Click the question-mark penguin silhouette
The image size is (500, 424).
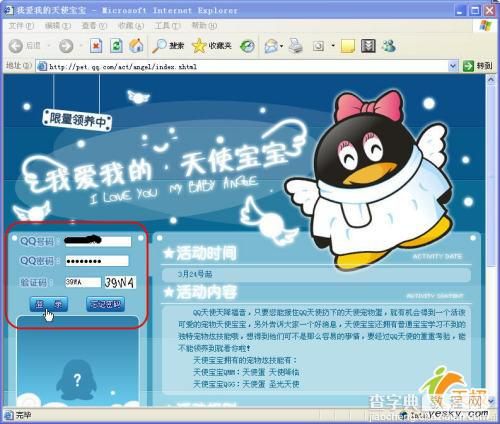point(77,381)
